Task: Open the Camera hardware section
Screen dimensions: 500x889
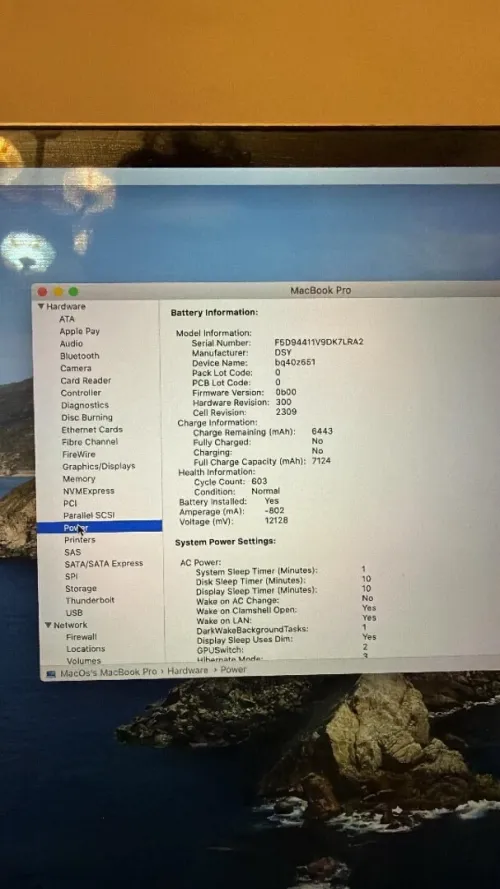Action: coord(76,368)
